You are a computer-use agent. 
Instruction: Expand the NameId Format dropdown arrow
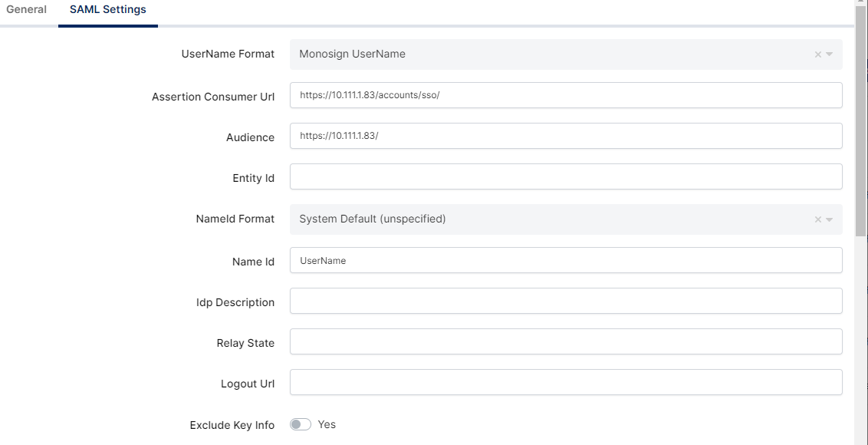click(x=830, y=219)
